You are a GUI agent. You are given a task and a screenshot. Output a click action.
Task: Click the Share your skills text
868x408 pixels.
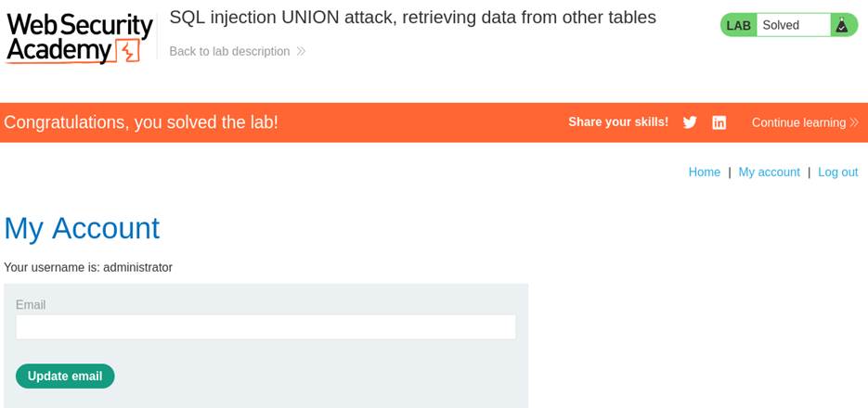617,122
